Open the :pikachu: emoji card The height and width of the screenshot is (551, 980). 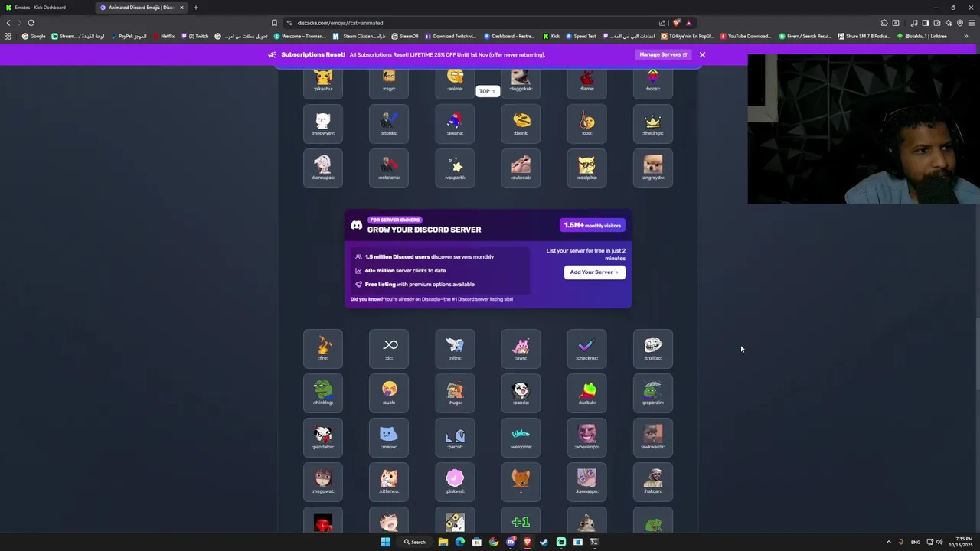pyautogui.click(x=323, y=81)
